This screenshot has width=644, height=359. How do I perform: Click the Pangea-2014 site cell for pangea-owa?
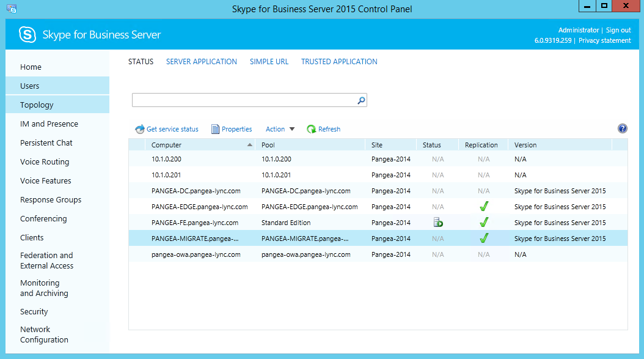point(390,254)
